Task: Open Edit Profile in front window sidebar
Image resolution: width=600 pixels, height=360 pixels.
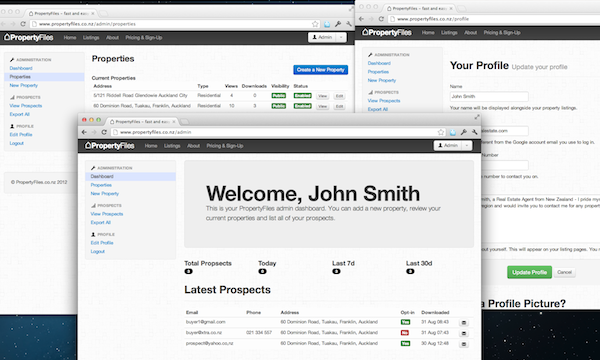Action: [102, 243]
